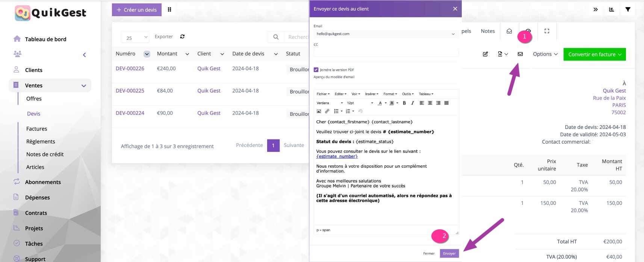The height and width of the screenshot is (262, 644).
Task: Click the insert link icon in editor
Action: pos(327,111)
